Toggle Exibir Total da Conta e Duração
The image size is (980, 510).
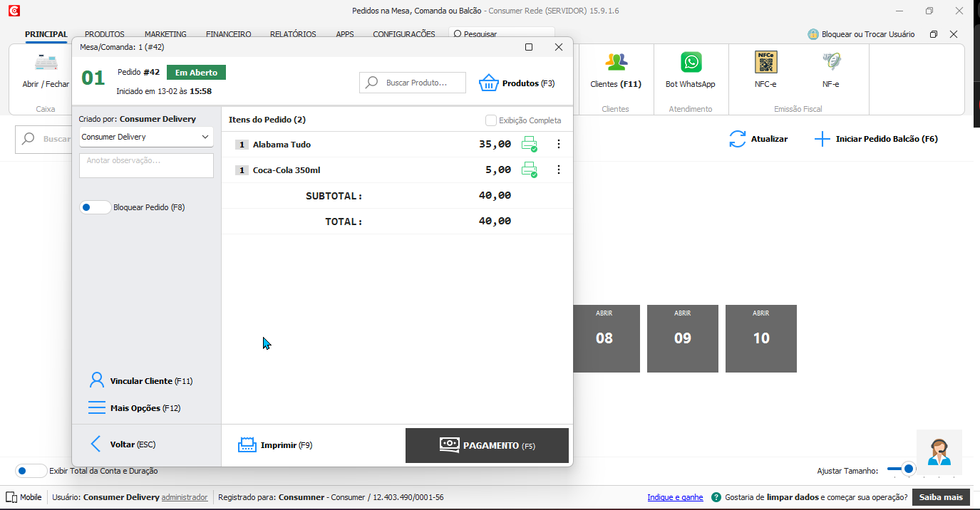coord(31,471)
